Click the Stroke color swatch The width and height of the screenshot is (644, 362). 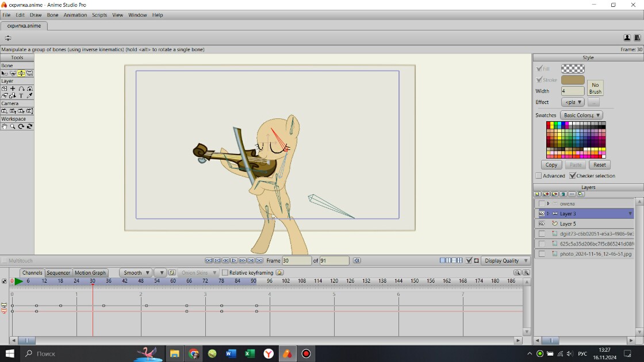click(x=573, y=80)
